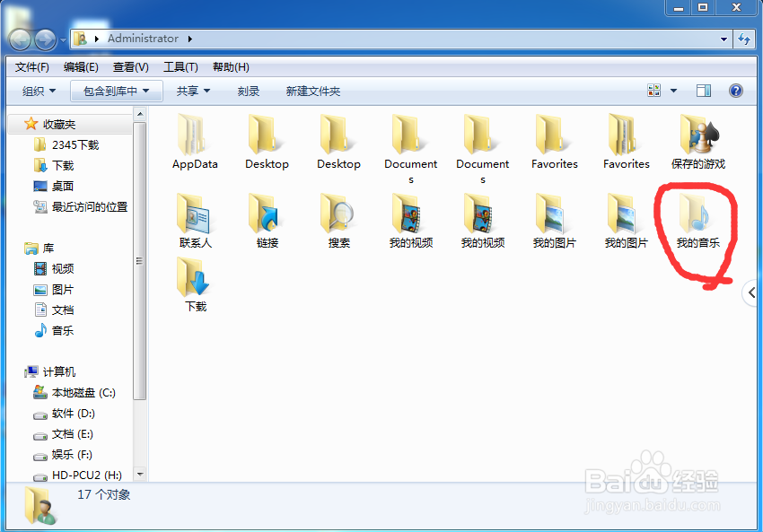This screenshot has width=763, height=532.
Task: Open the 共享 dropdown
Action: pos(193,91)
